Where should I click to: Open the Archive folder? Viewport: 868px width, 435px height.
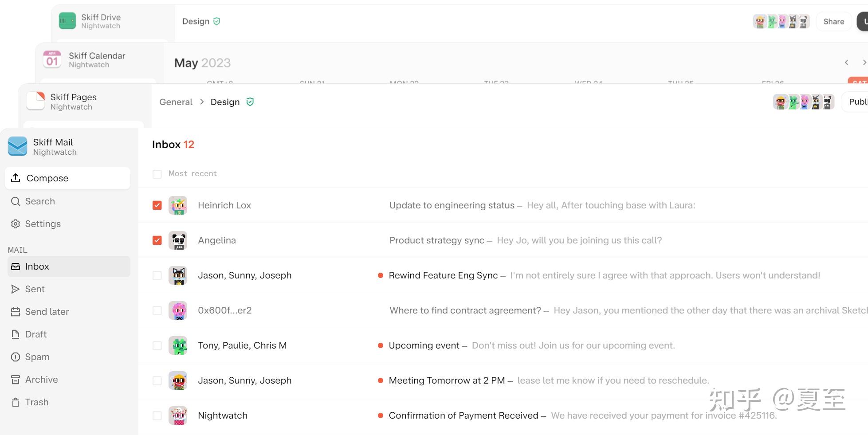(41, 380)
